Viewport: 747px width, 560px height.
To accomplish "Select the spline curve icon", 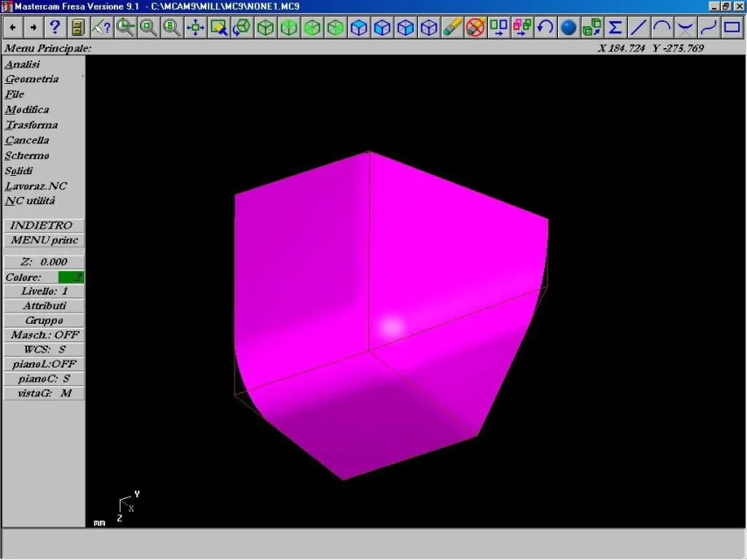I will click(709, 27).
